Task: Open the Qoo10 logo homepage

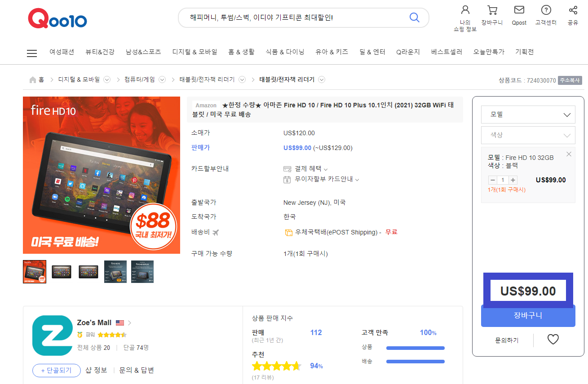Action: click(x=57, y=19)
